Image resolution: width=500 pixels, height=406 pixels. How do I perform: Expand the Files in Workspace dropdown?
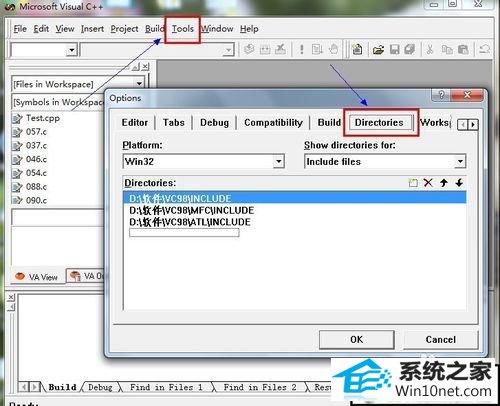[x=139, y=83]
